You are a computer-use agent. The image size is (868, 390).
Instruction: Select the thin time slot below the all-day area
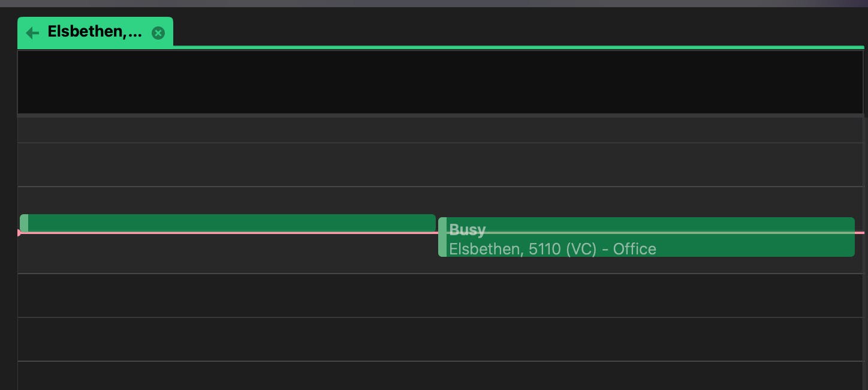pos(440,130)
